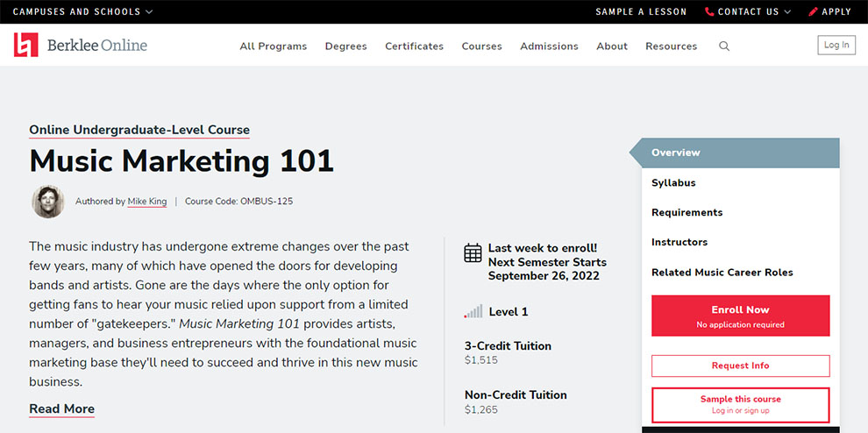The height and width of the screenshot is (433, 868).
Task: Click the Level 1 signal bars icon
Action: pos(473,311)
